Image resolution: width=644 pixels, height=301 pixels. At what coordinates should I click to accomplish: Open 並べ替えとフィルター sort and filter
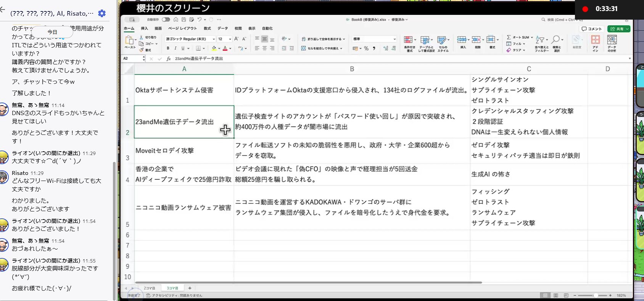pos(541,44)
